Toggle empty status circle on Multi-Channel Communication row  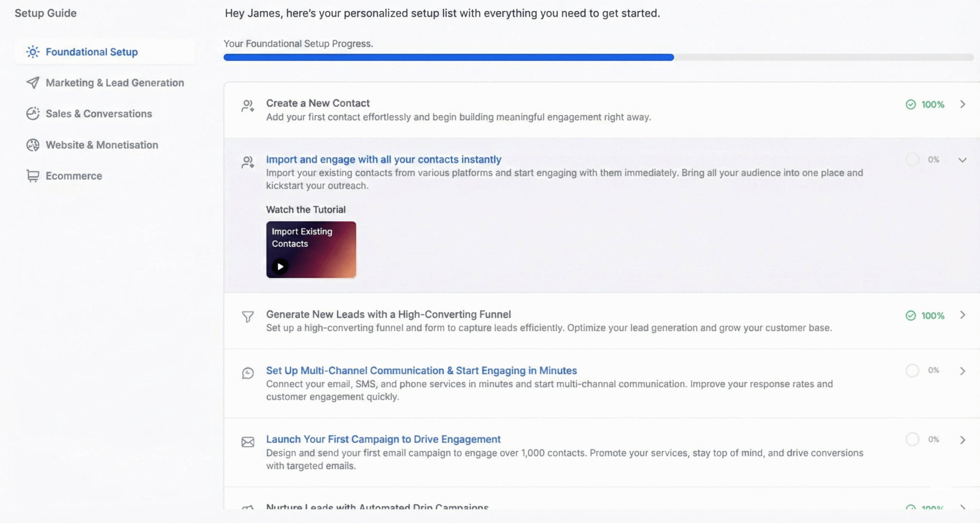[x=912, y=370]
